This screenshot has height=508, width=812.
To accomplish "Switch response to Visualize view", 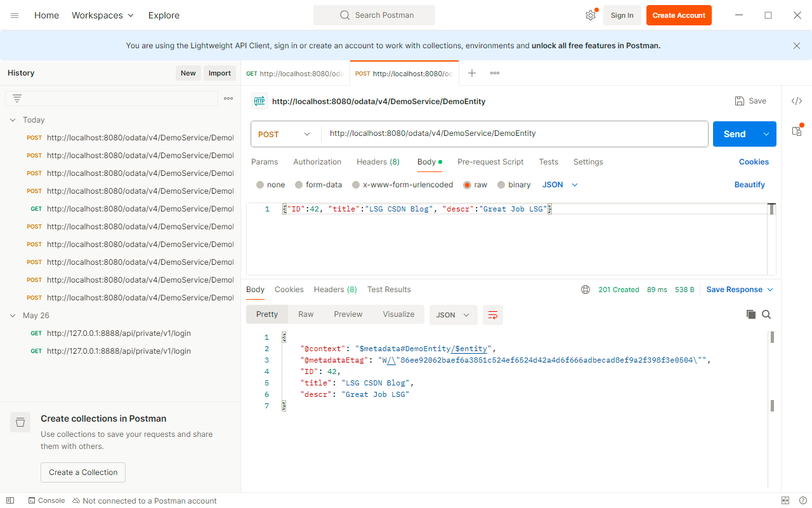I will [398, 314].
